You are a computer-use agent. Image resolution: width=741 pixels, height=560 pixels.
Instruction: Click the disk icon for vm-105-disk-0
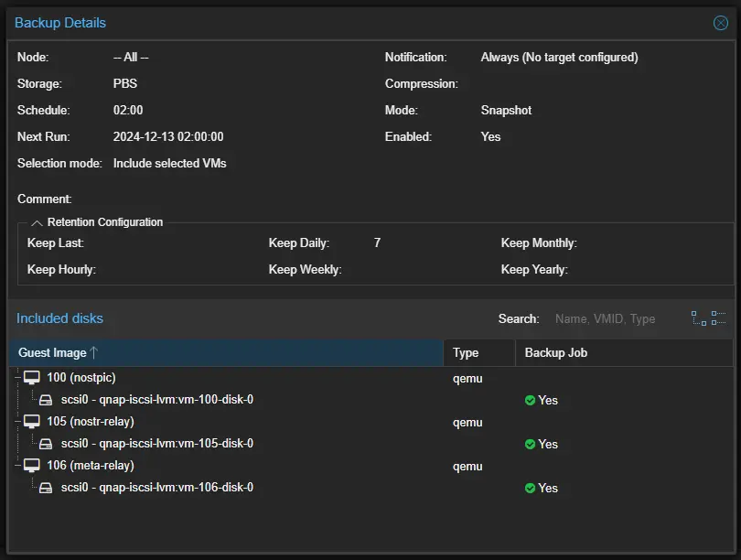click(x=47, y=444)
